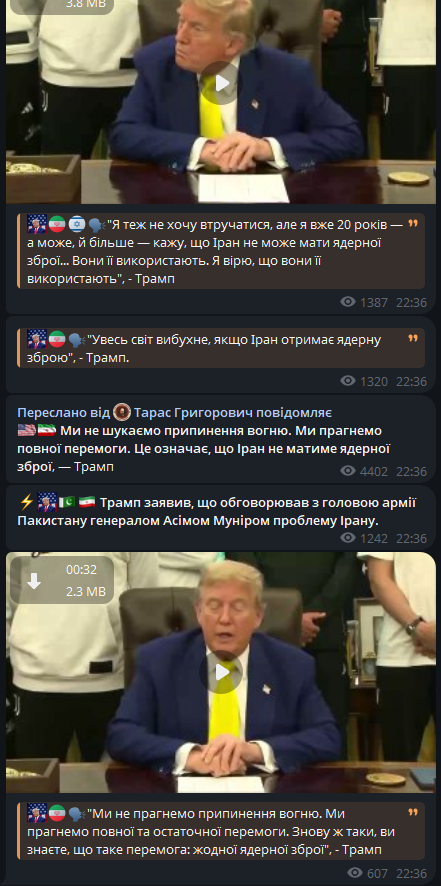Screen dimensions: 441x886
Task: Click quote icon on Увесь світ вибухне message
Action: coord(413,339)
